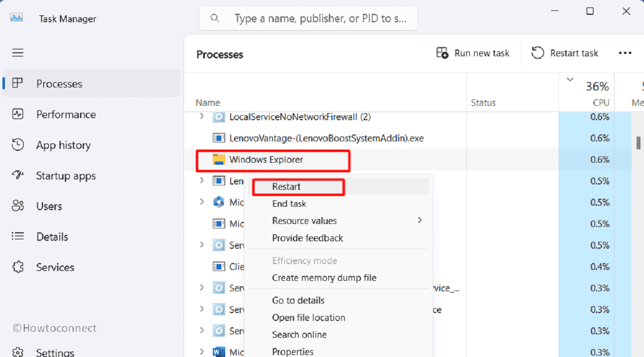Expand the process with 0.5% CPU beside colorful icon

[201, 202]
